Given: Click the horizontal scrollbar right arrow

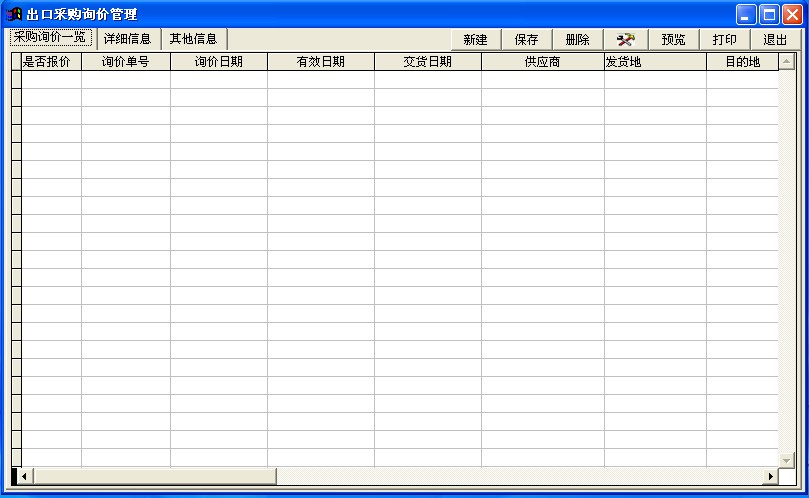Looking at the screenshot, I should click(770, 476).
